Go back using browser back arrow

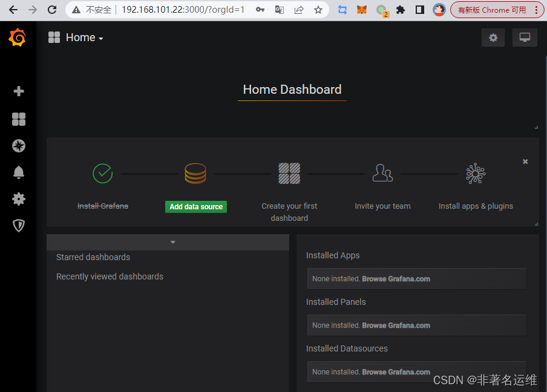click(x=13, y=10)
